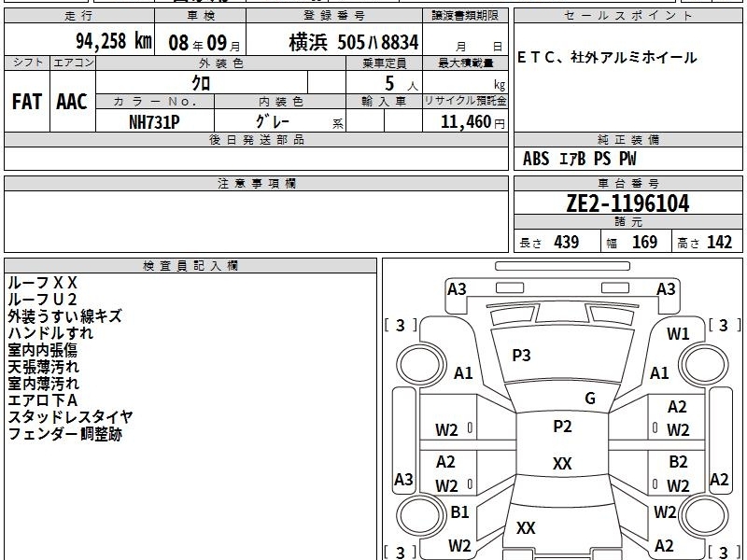Select recycle deposit 11,460円
747x560 pixels.
point(472,122)
